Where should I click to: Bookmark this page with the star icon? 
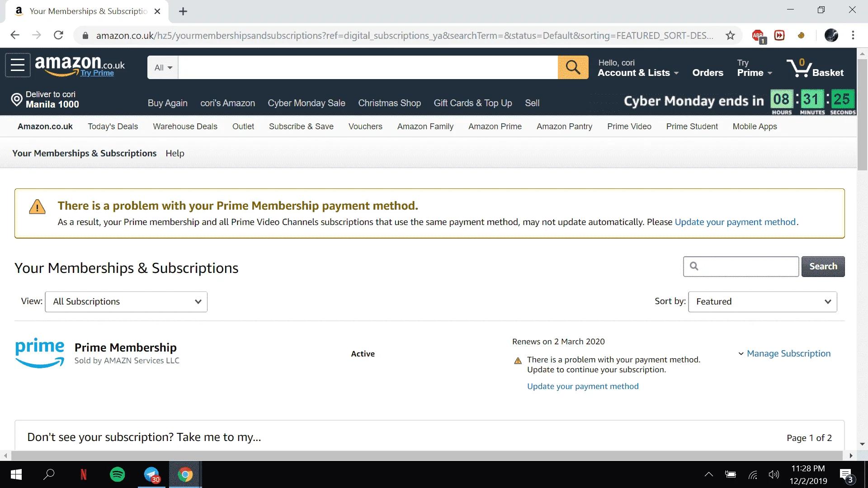pos(730,35)
